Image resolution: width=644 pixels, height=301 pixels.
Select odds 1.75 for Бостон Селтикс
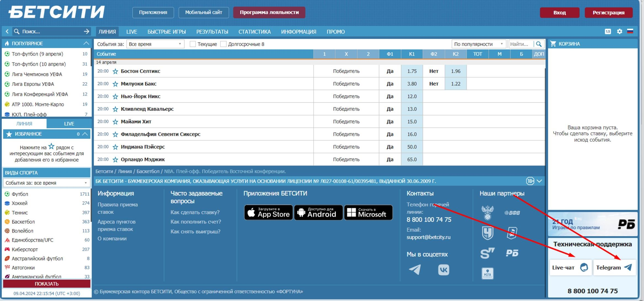(x=412, y=71)
